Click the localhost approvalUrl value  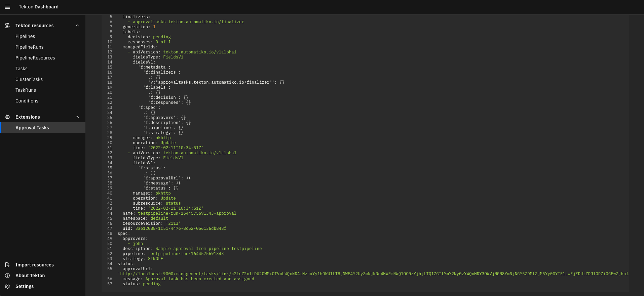coord(373,274)
